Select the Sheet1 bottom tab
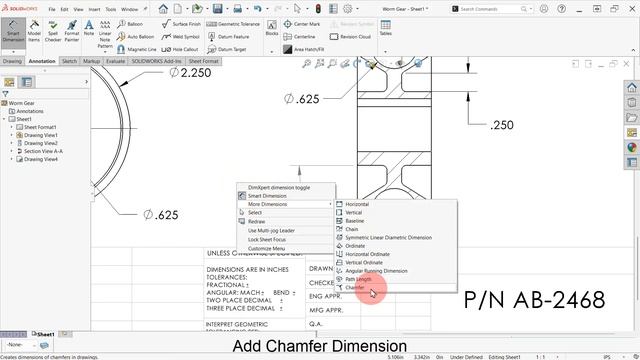Viewport: 640px width, 360px height. [x=43, y=334]
